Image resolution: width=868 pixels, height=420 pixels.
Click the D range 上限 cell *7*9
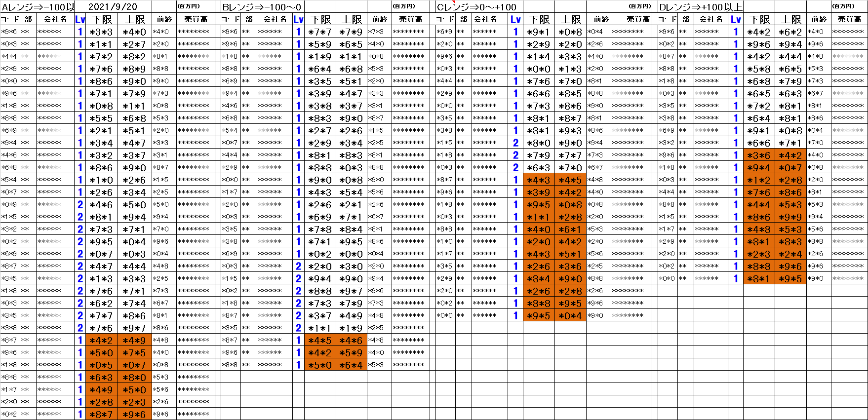click(790, 81)
